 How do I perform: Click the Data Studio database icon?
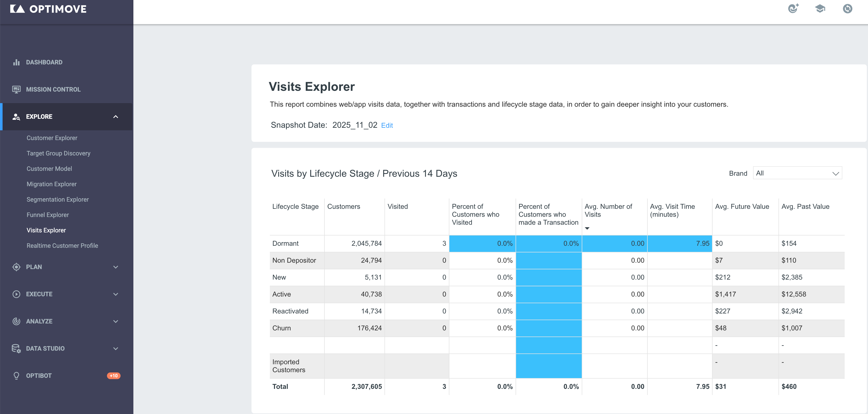click(16, 348)
